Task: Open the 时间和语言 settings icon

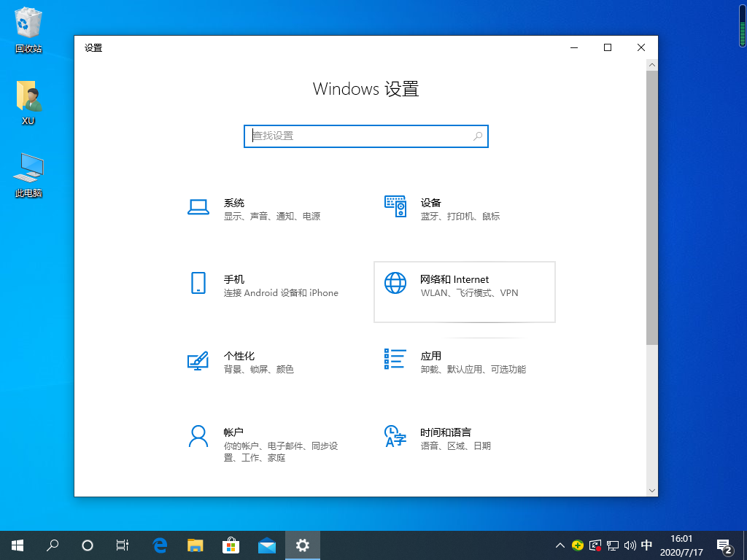Action: click(395, 436)
